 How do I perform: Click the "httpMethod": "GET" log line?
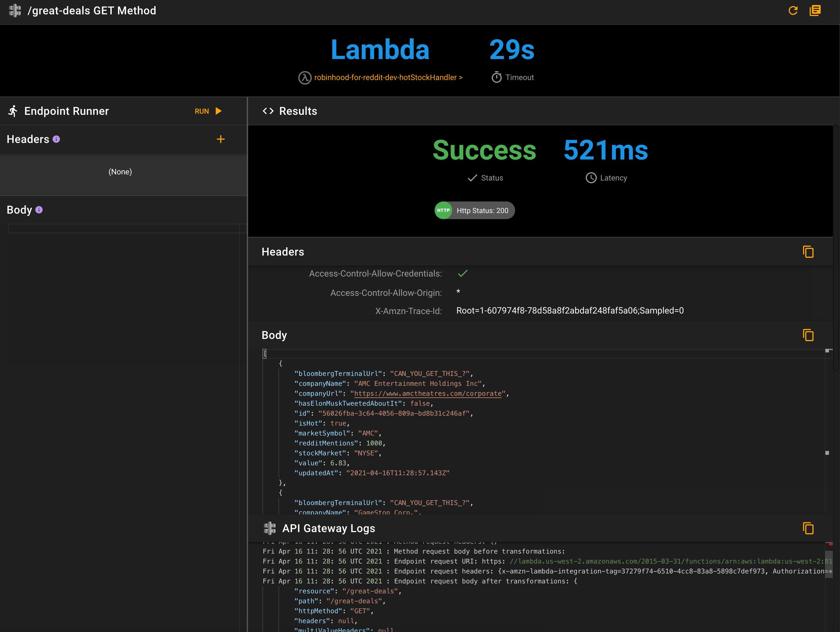coord(334,611)
